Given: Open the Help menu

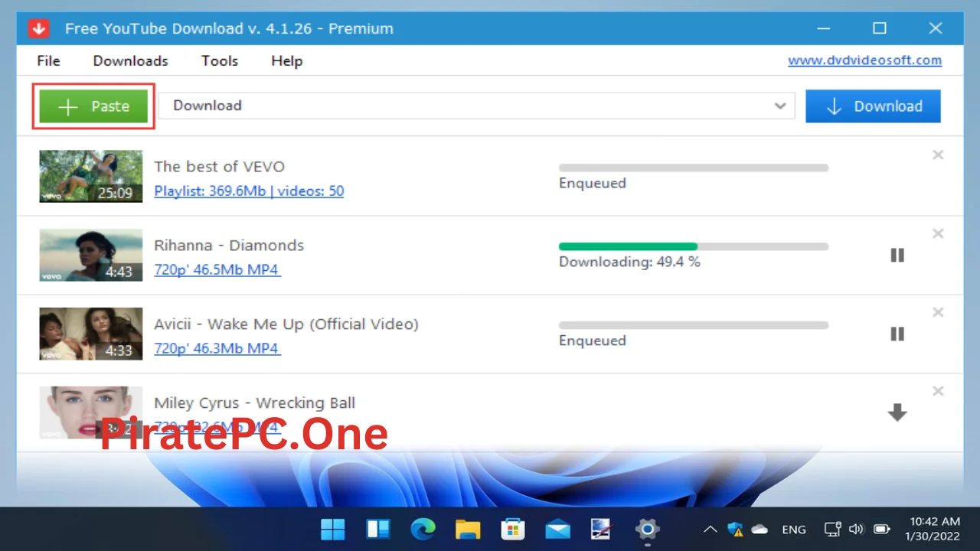Looking at the screenshot, I should click(287, 60).
